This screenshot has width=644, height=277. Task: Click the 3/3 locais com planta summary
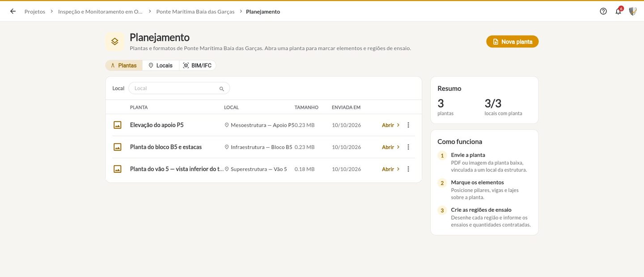[x=503, y=107]
